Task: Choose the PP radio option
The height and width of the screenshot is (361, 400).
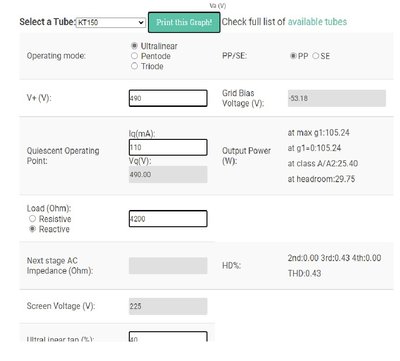Action: (293, 56)
